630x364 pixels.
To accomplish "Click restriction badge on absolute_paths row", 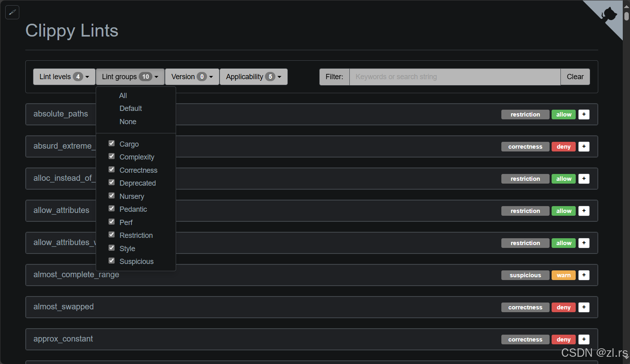I will pos(525,115).
